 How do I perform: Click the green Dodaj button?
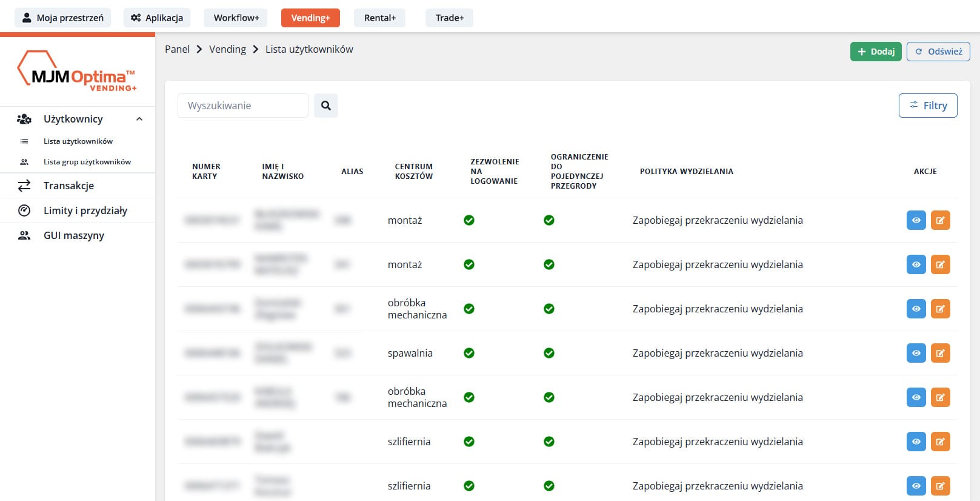pyautogui.click(x=875, y=52)
